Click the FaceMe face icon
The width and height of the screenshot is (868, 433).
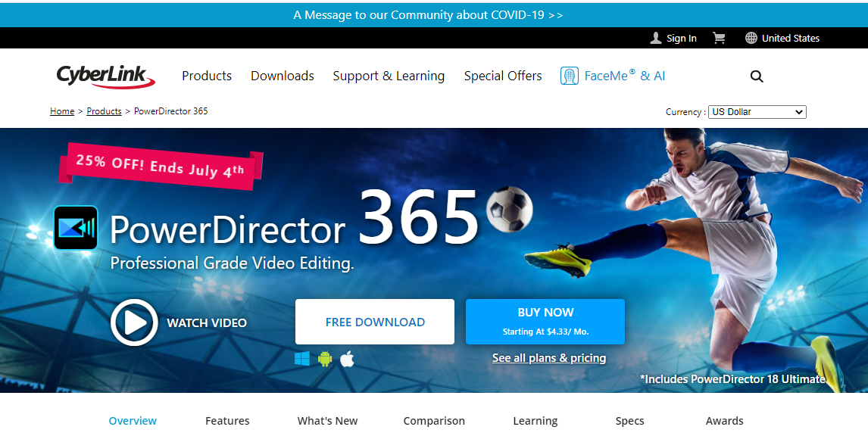coord(569,76)
